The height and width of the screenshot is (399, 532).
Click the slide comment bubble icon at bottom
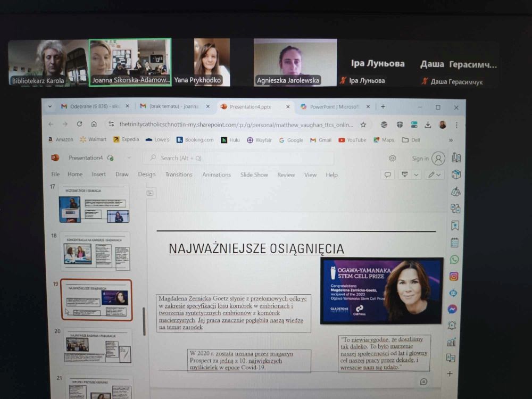(423, 382)
